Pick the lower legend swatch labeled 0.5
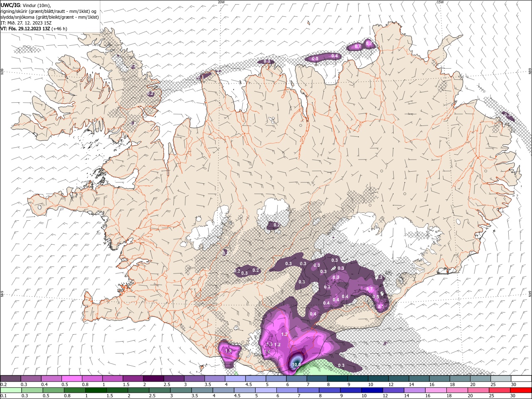This screenshot has height=399, width=532. pyautogui.click(x=53, y=390)
